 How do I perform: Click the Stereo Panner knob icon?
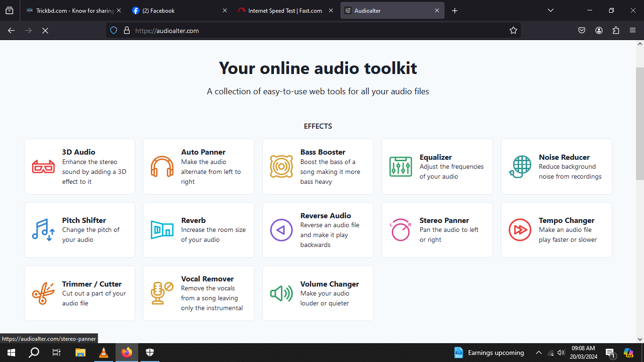coord(401,230)
